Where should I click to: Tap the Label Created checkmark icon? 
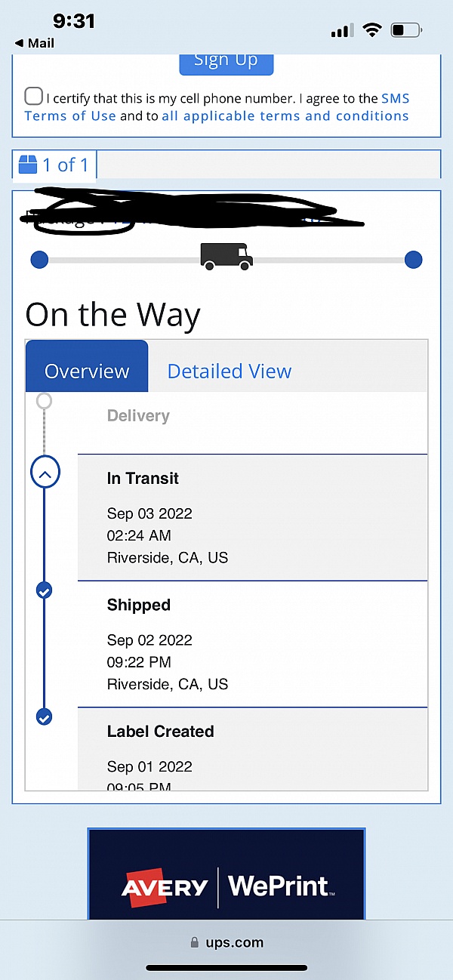45,717
